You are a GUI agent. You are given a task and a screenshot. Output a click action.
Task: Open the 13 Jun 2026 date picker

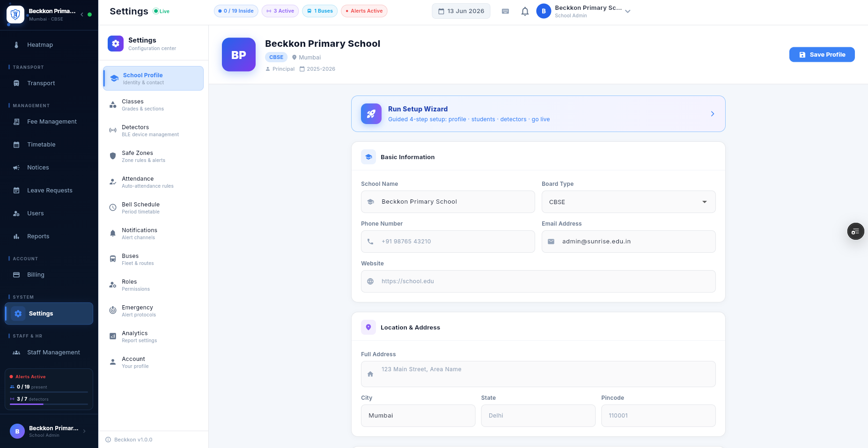coord(461,11)
